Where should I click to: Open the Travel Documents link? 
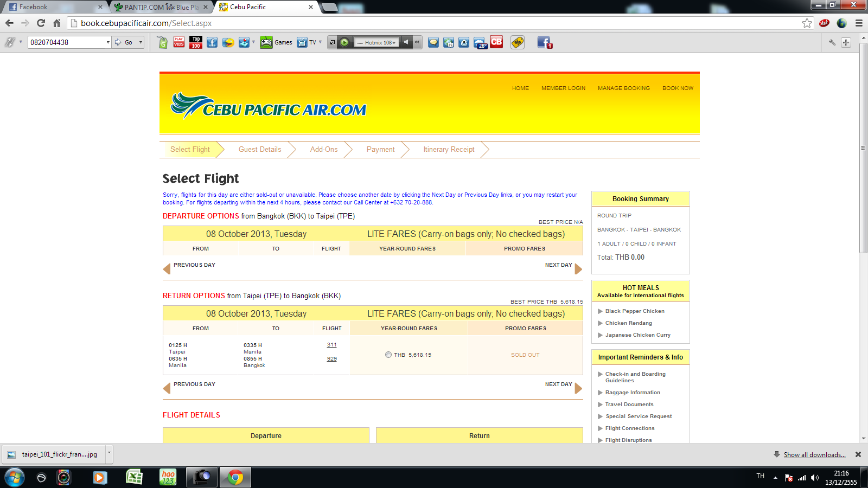pos(629,404)
